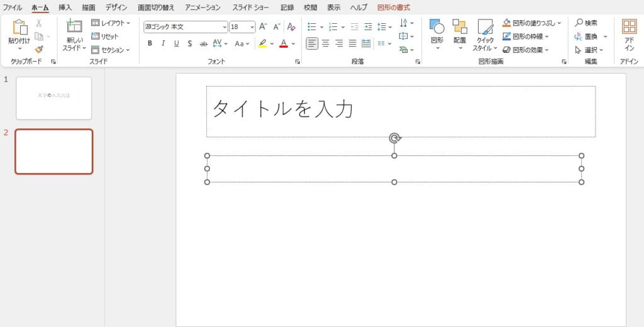
Task: Decrease the list indent level
Action: [x=355, y=27]
